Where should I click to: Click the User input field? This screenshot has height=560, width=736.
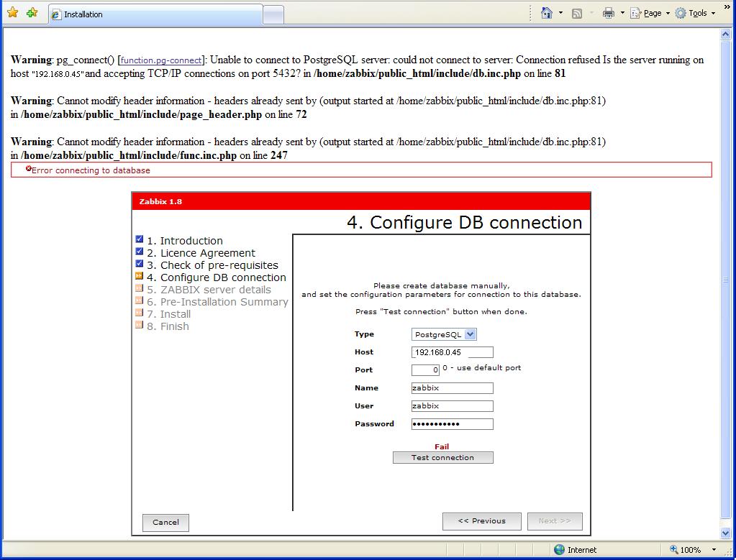453,406
